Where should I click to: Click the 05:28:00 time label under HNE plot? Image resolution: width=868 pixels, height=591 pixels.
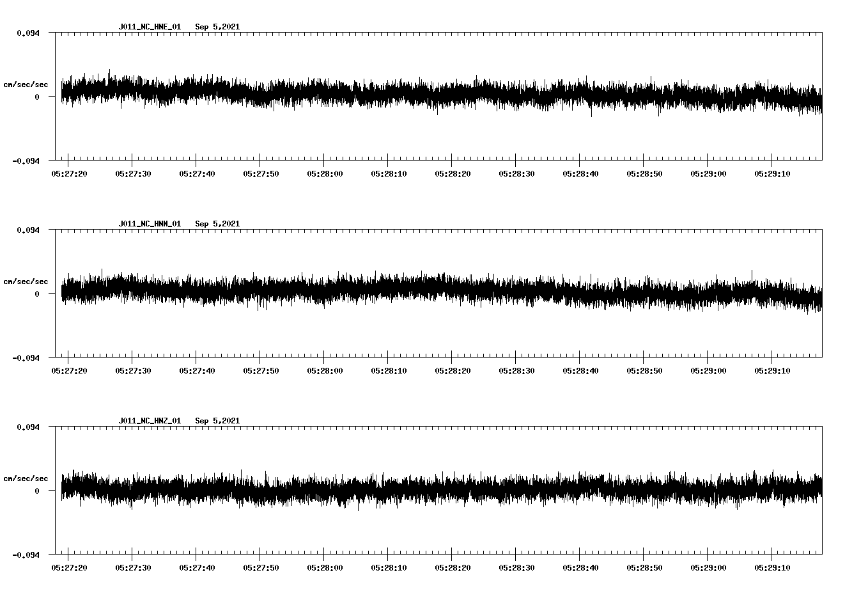pos(325,174)
